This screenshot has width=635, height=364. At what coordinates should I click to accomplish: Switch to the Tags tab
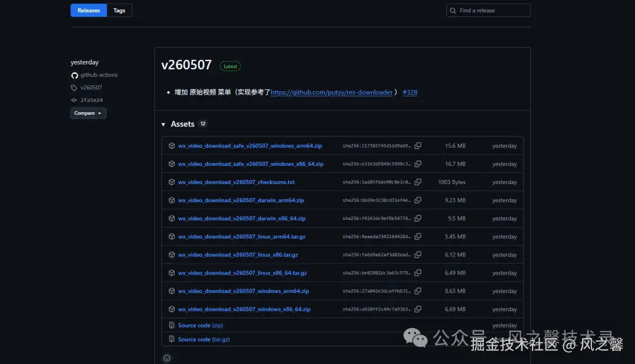point(119,10)
